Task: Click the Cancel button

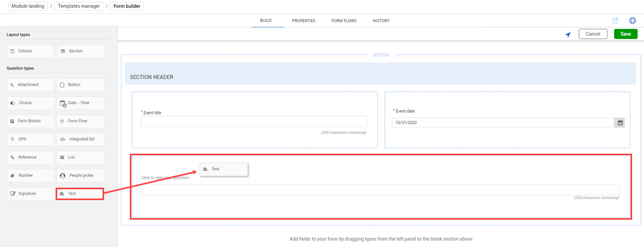Action: coord(593,34)
